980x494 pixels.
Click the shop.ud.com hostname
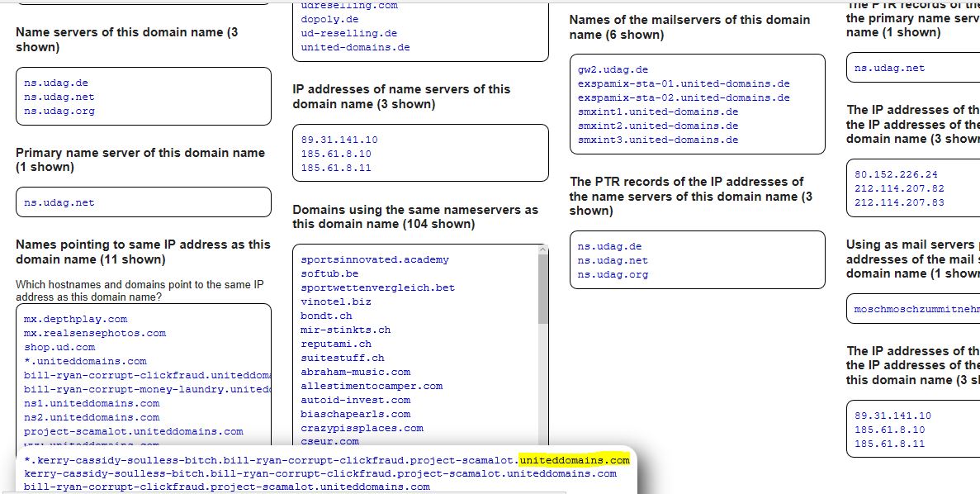[59, 347]
